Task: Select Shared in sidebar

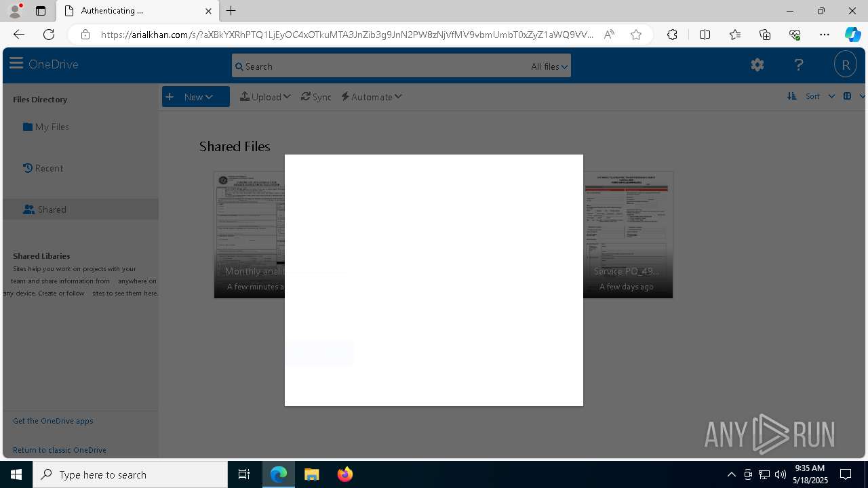Action: [x=81, y=209]
